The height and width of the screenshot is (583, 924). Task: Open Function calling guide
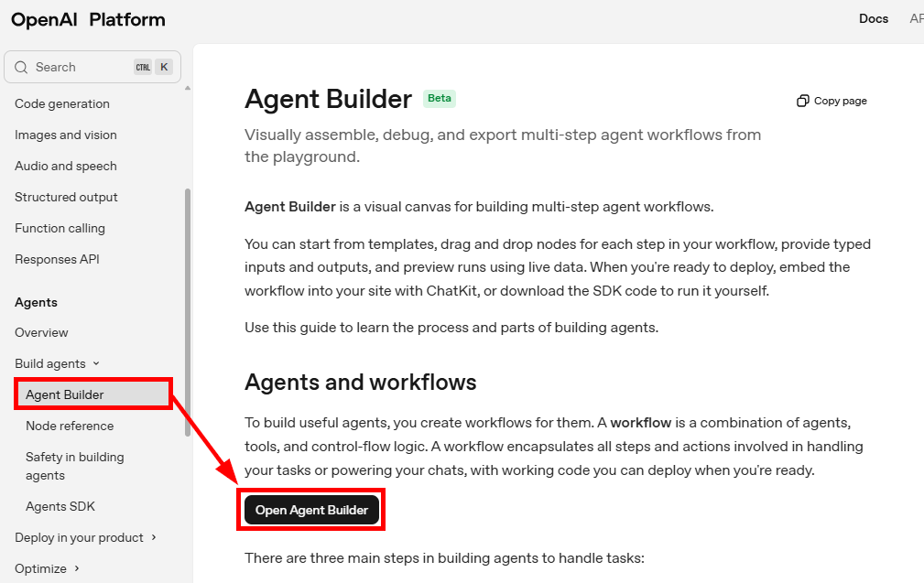tap(60, 229)
